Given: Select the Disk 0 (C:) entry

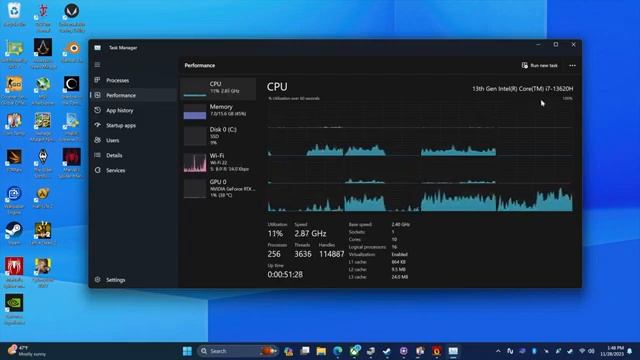Looking at the screenshot, I should (218, 136).
